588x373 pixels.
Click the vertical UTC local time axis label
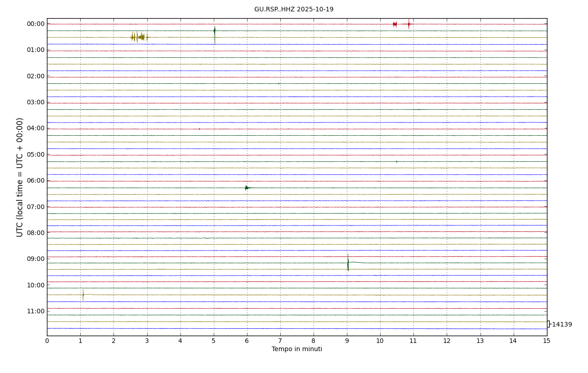click(x=20, y=177)
